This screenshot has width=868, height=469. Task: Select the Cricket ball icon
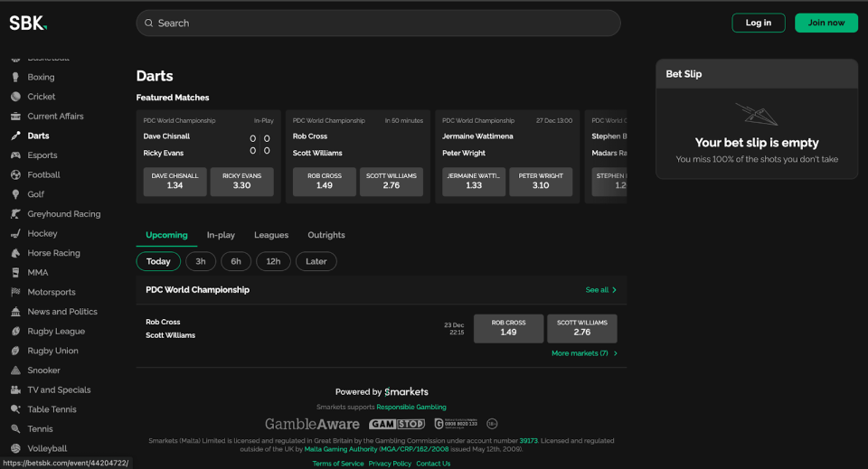click(15, 96)
